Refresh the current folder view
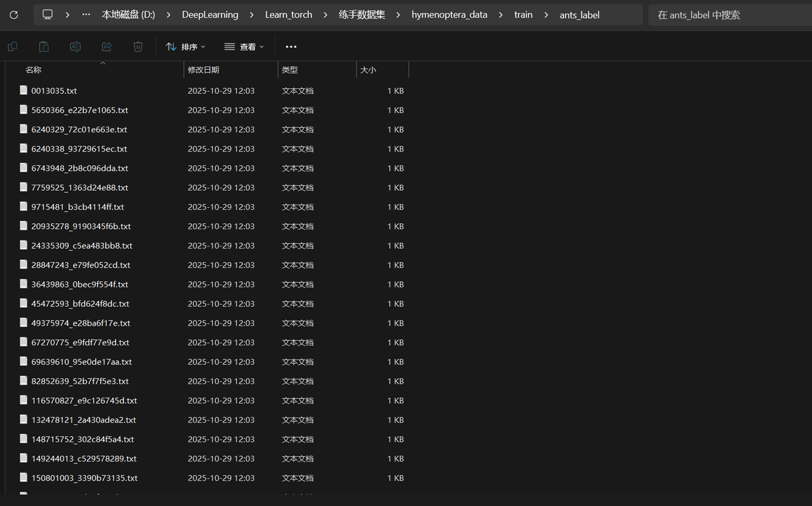The width and height of the screenshot is (812, 506). tap(14, 14)
